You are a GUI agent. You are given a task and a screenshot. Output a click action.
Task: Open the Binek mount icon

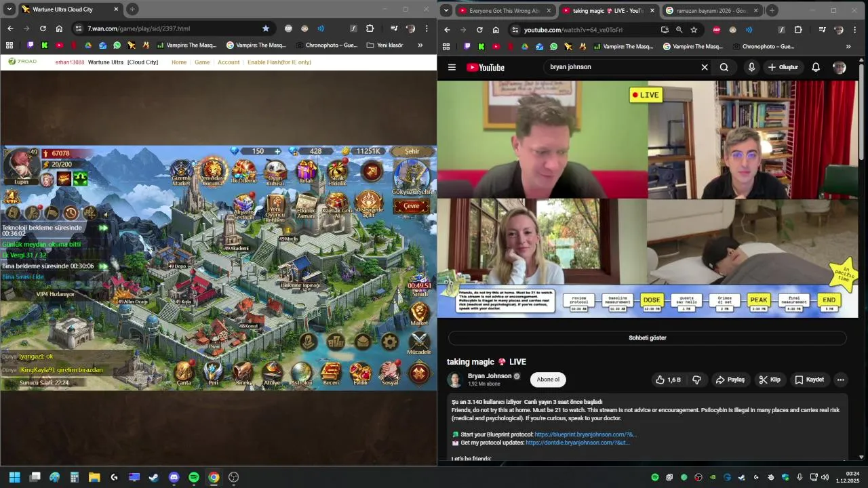[243, 373]
